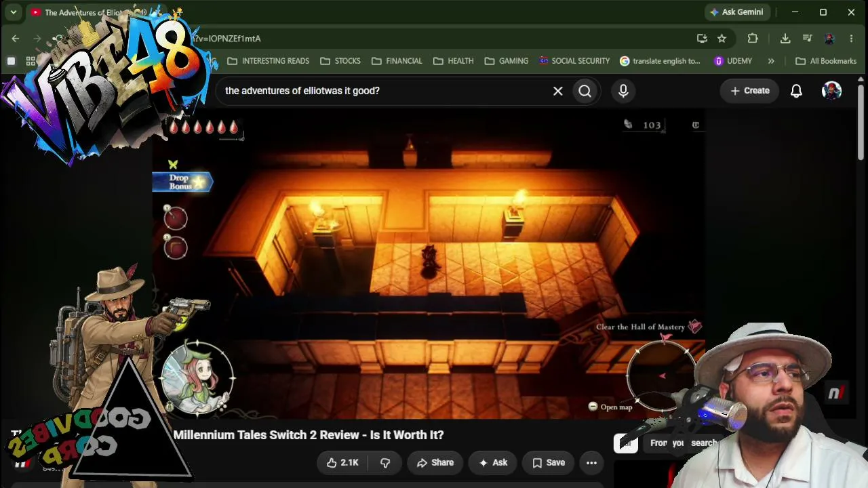The height and width of the screenshot is (488, 868).
Task: Click the page vertical scrollbar
Action: coord(861,122)
